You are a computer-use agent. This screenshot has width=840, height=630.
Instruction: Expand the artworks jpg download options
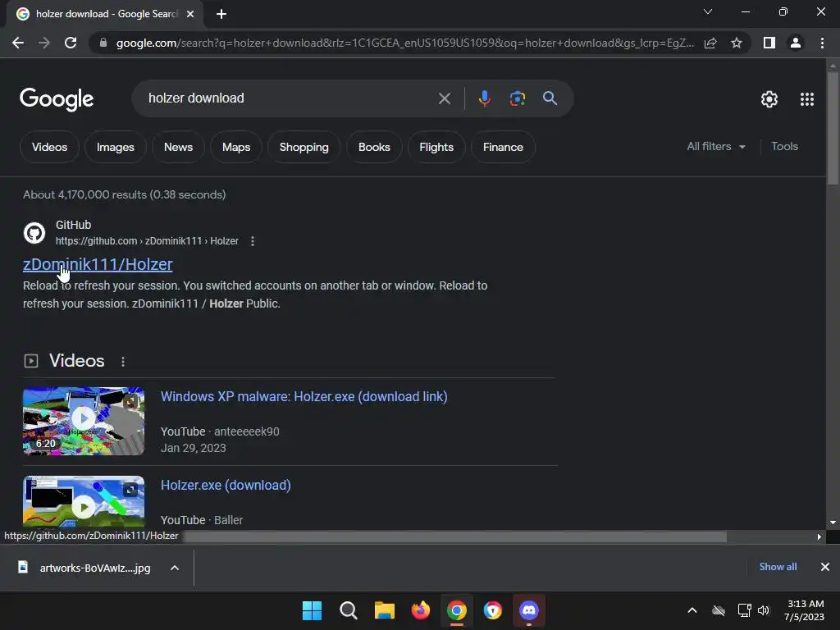point(175,568)
